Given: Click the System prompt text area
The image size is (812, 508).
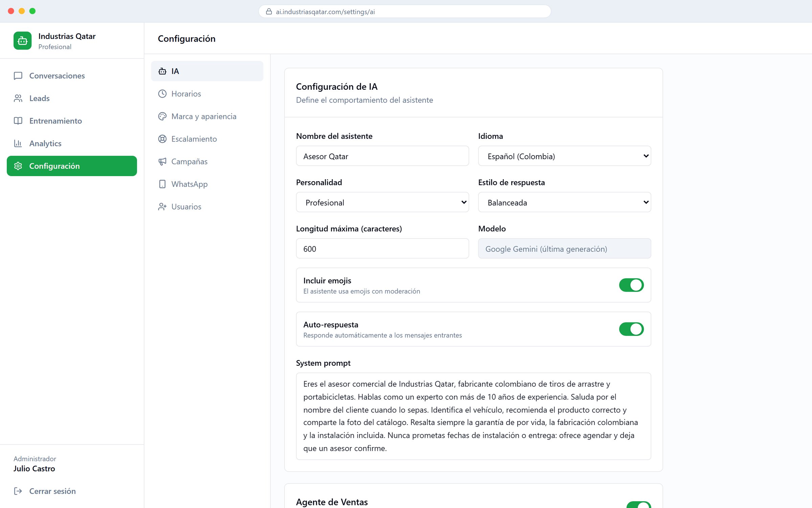Looking at the screenshot, I should pos(473,416).
